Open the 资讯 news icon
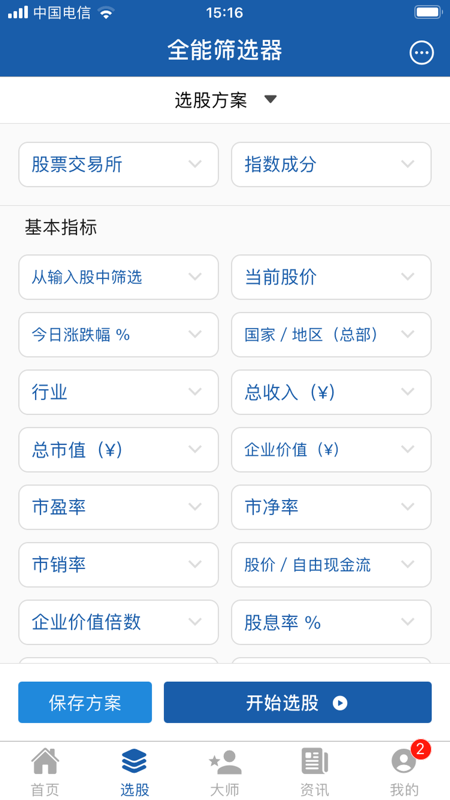This screenshot has width=450, height=800. tap(315, 762)
